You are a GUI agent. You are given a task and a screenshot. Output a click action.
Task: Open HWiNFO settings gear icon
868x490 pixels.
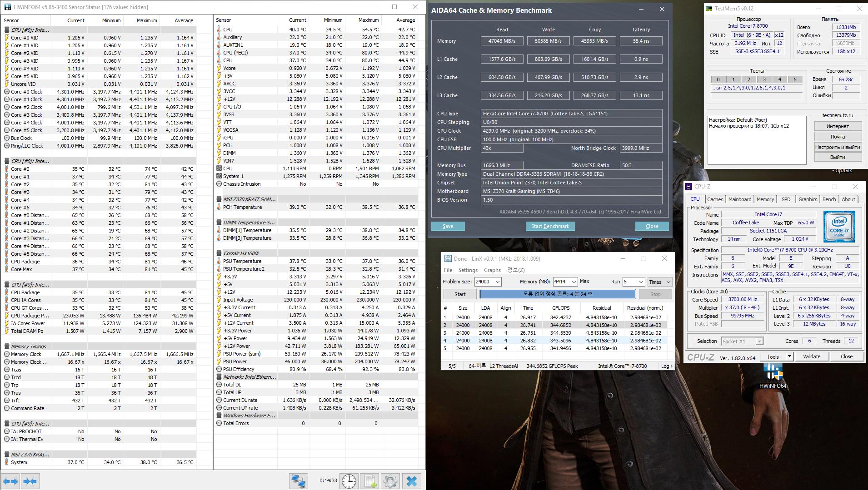(x=390, y=481)
